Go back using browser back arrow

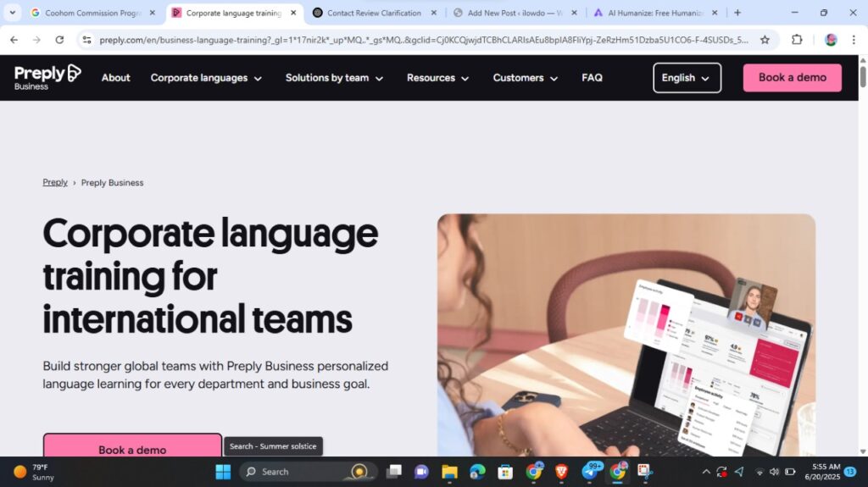tap(14, 40)
